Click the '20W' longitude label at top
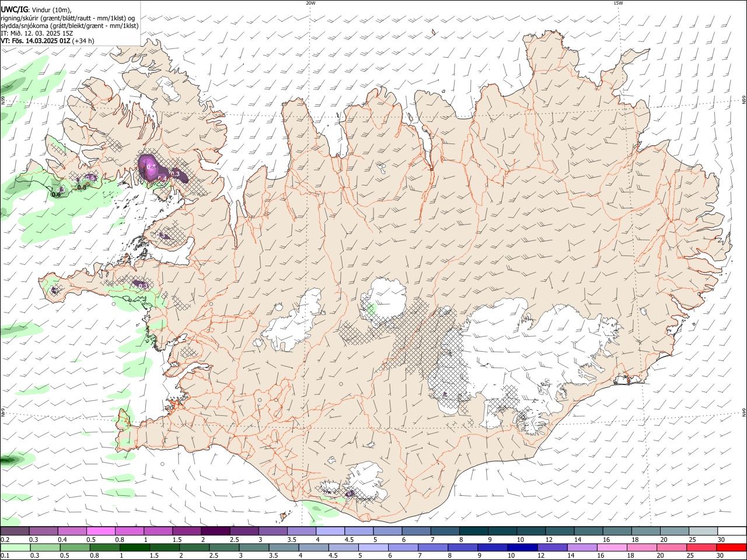Screen dimensions: 747x560 coord(310,3)
